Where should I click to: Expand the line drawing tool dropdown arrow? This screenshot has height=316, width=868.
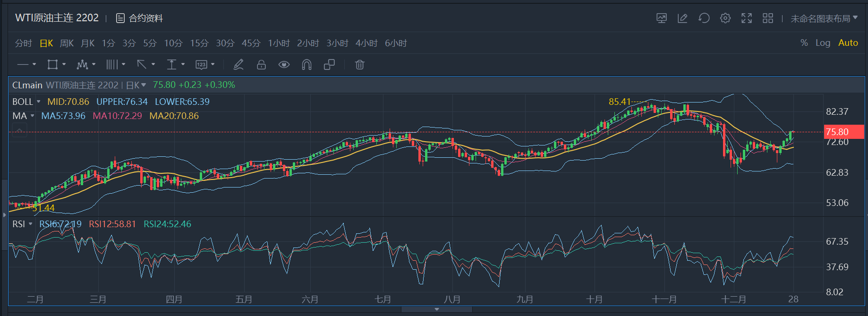click(x=34, y=65)
